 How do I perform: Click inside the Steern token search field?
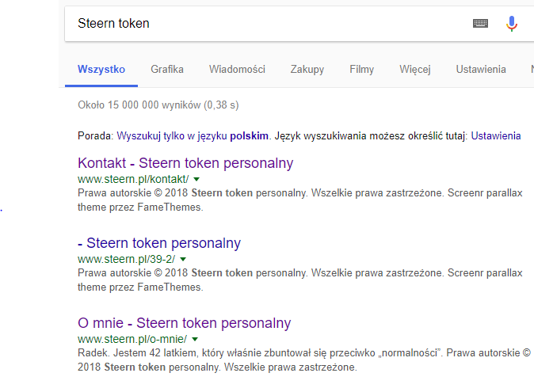point(265,24)
